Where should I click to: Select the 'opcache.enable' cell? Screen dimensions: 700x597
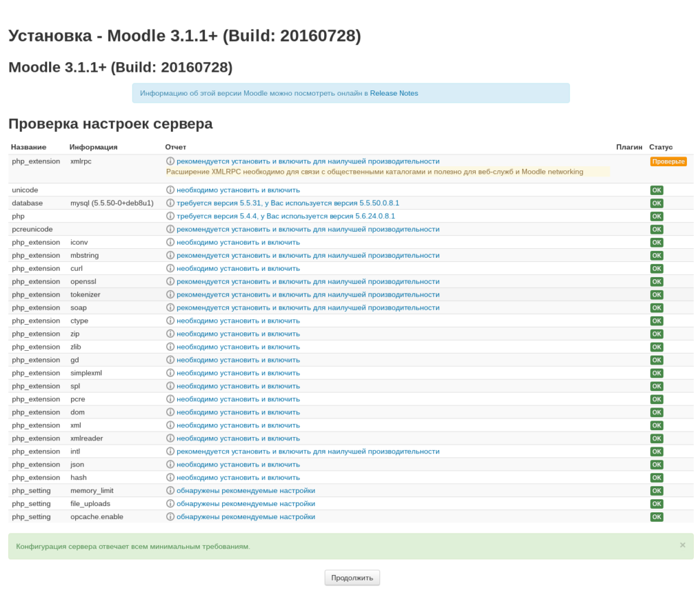click(x=97, y=516)
